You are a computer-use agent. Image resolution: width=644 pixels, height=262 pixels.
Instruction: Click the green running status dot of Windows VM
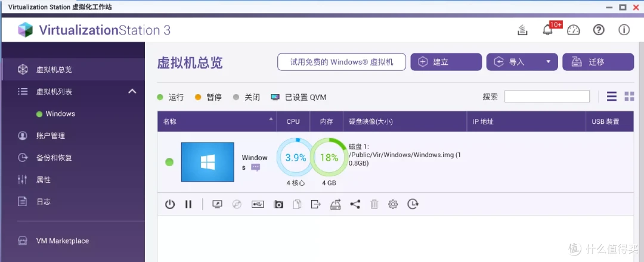[x=169, y=162]
